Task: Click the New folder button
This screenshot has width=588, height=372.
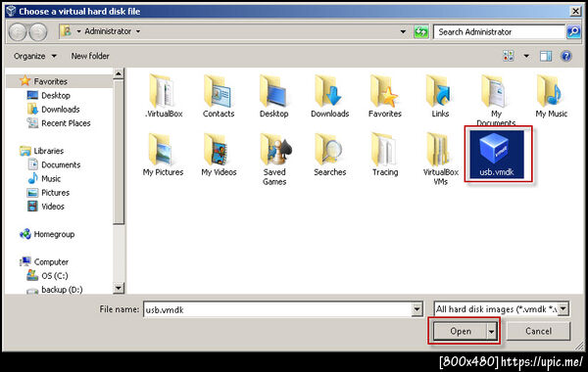Action: [90, 56]
